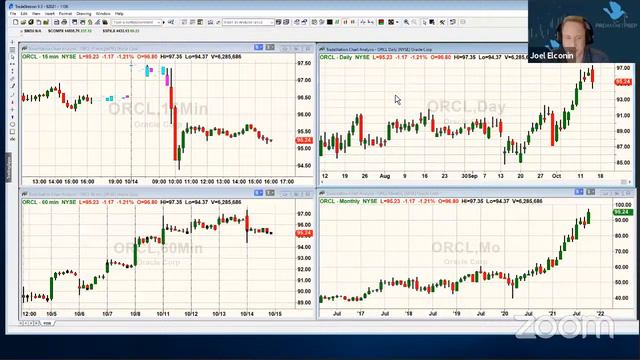The width and height of the screenshot is (640, 360).
Task: Click the red price tag on 15 min chart
Action: click(304, 140)
